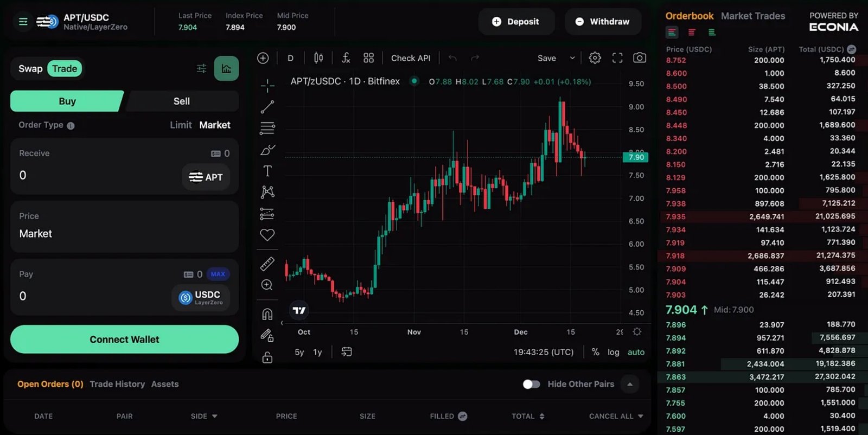Click the Check API button
The height and width of the screenshot is (435, 868).
(411, 58)
